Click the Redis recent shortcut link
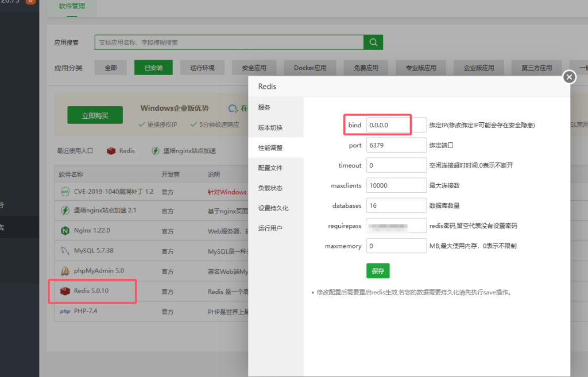 (x=127, y=151)
